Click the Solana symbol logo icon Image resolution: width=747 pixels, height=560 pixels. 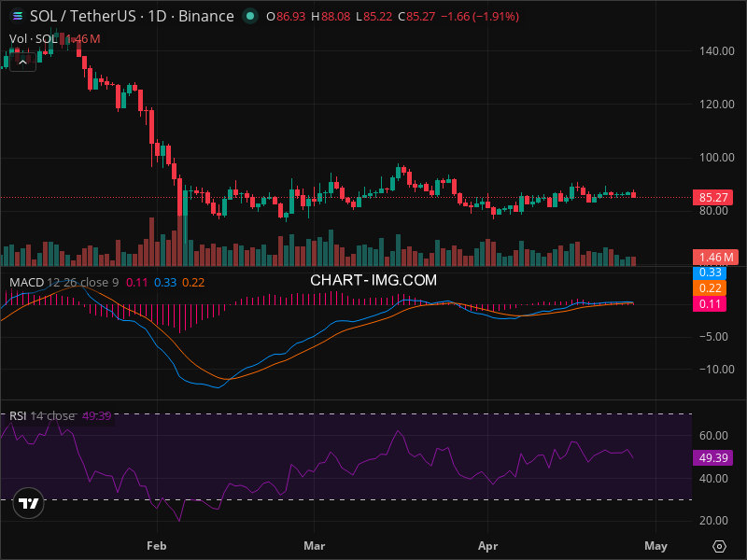pos(18,16)
